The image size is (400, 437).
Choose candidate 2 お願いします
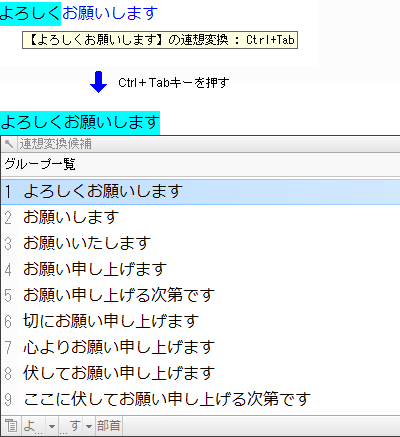tap(200, 217)
